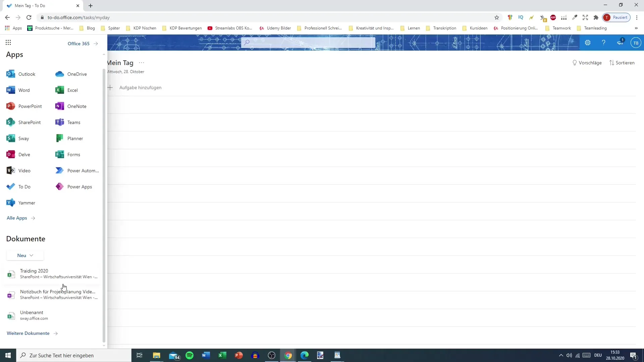Open the Word app
Image resolution: width=644 pixels, height=362 pixels.
[18, 90]
